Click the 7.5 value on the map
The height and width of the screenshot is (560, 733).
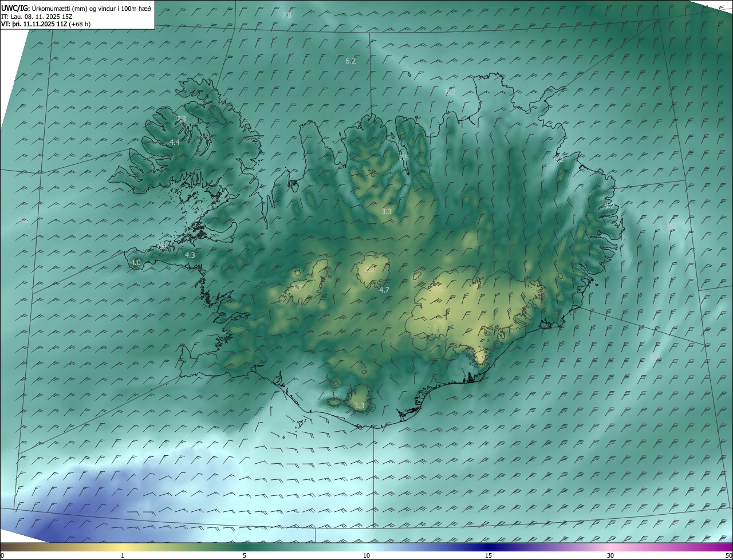[x=404, y=157]
